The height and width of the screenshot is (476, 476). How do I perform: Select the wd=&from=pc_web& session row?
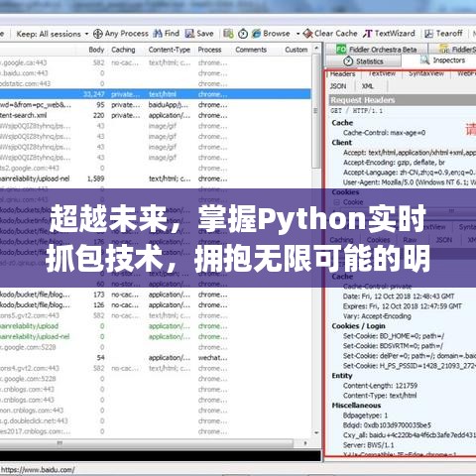[156, 105]
